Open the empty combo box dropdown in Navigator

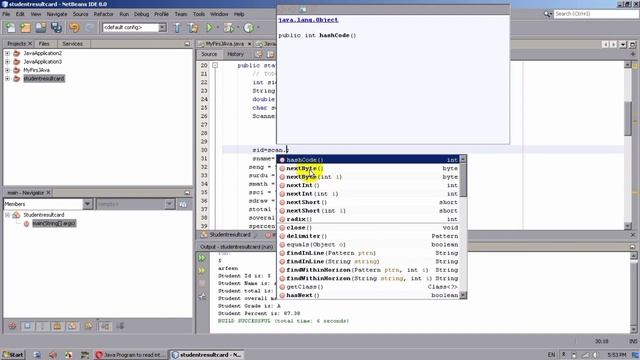(169, 204)
